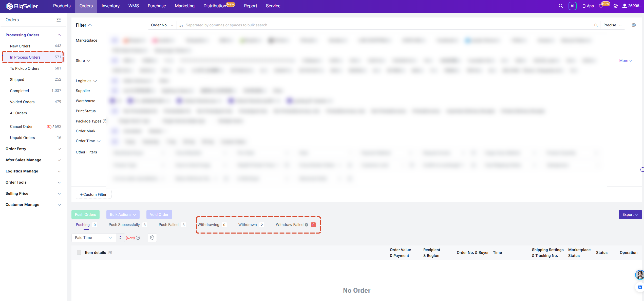
Task: Add a Custom Filter
Action: (93, 194)
